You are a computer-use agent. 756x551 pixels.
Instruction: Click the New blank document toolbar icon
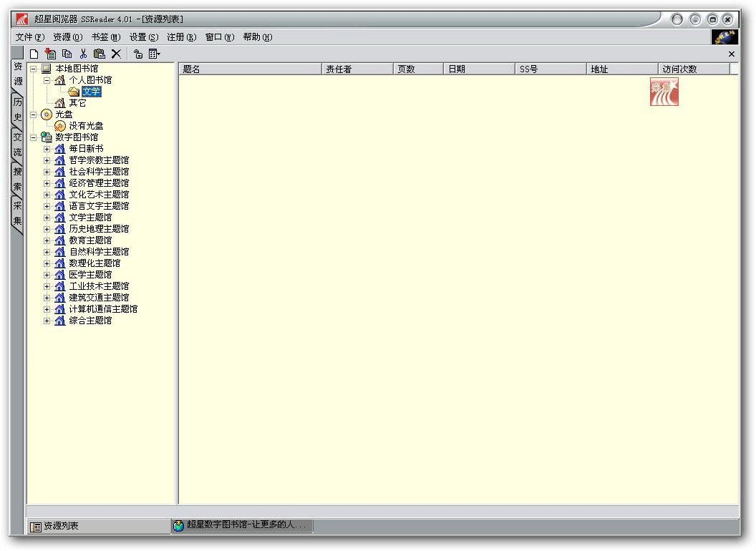[x=34, y=54]
